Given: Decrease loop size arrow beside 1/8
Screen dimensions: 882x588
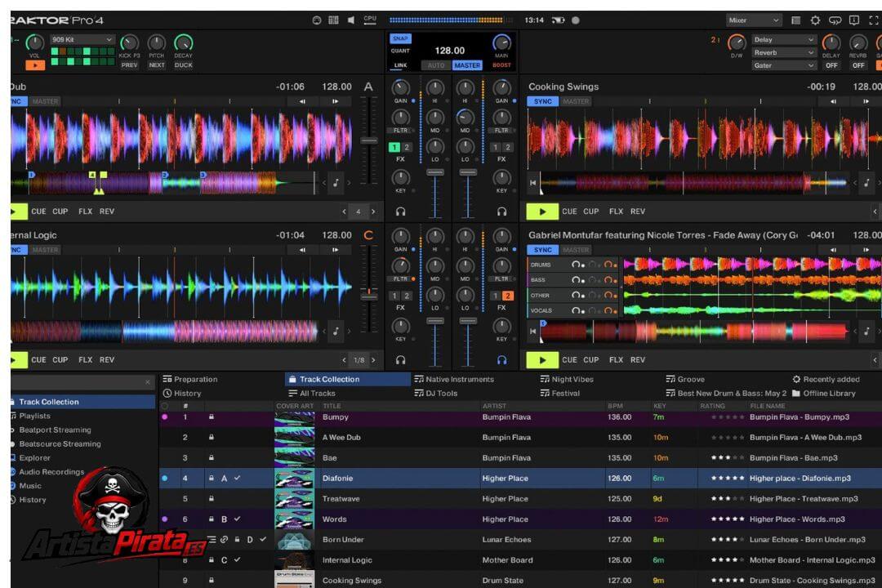Looking at the screenshot, I should (344, 360).
